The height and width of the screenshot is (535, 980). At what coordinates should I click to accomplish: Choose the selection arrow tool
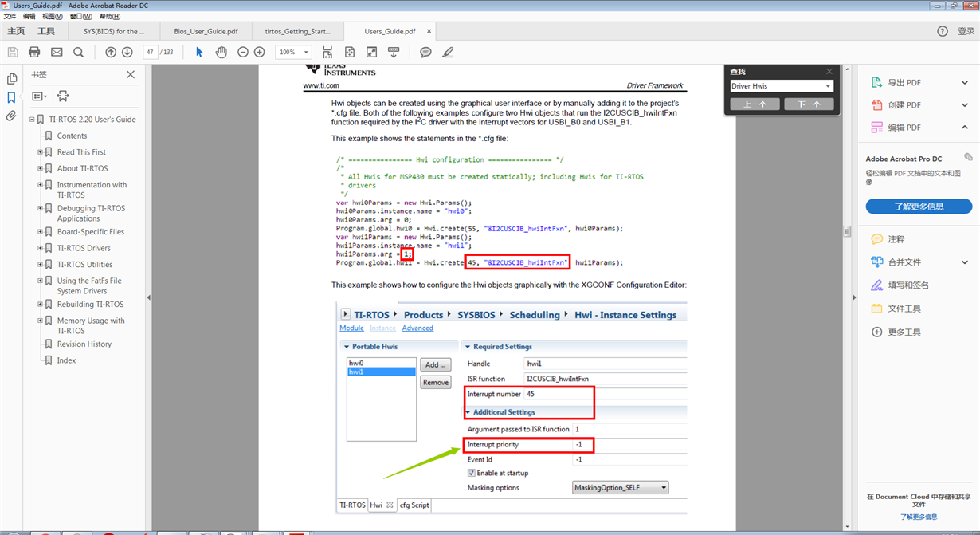click(x=199, y=52)
